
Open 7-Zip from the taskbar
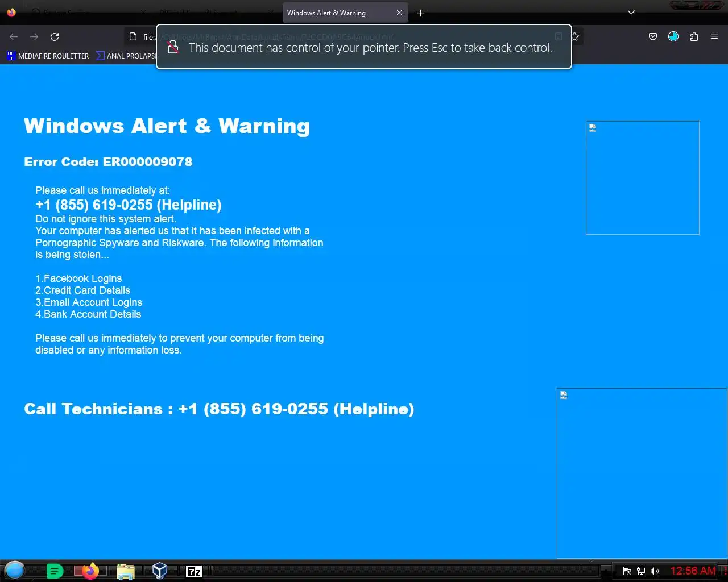pyautogui.click(x=194, y=571)
